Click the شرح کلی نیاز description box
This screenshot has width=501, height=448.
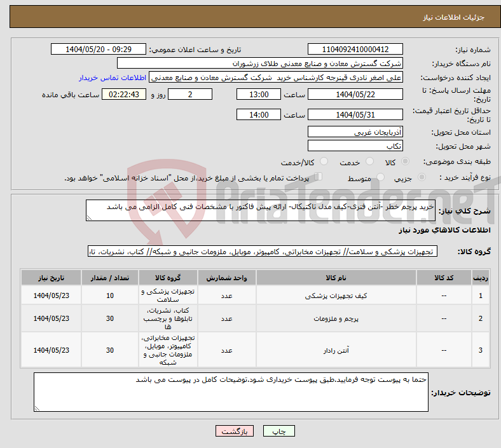261,210
